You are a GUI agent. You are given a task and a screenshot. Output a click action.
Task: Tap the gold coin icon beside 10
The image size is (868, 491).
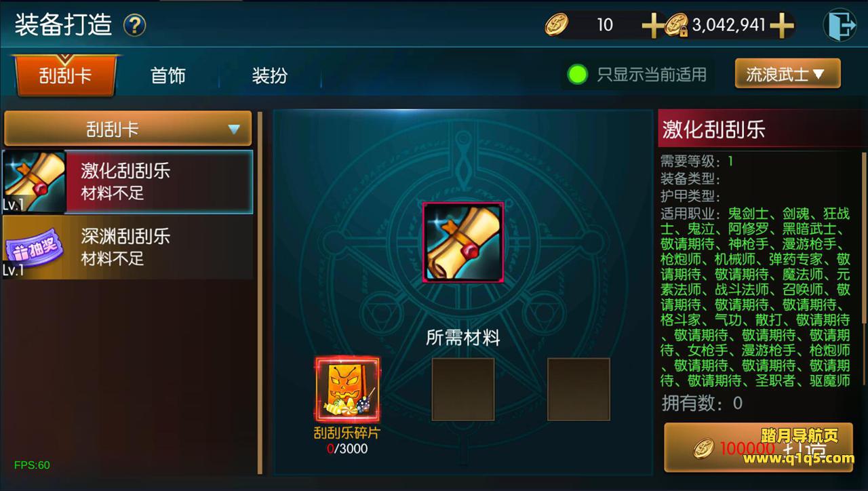(x=557, y=26)
